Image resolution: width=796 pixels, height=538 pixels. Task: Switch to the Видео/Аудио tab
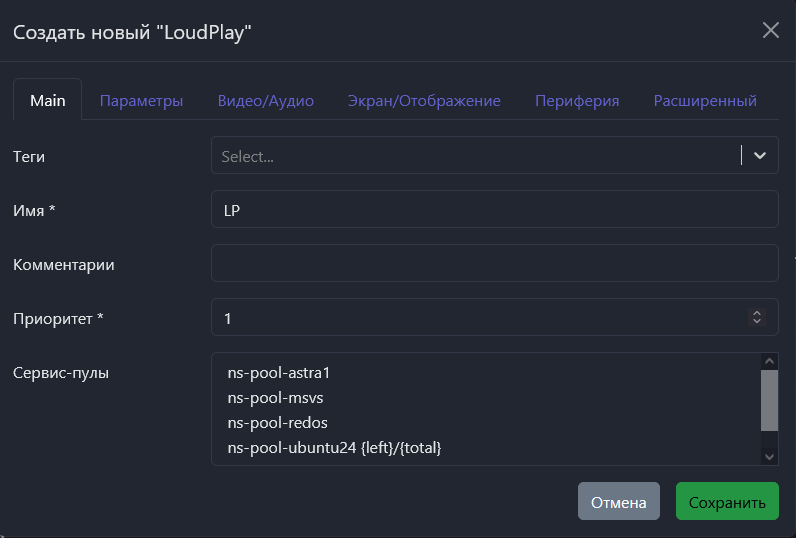266,100
